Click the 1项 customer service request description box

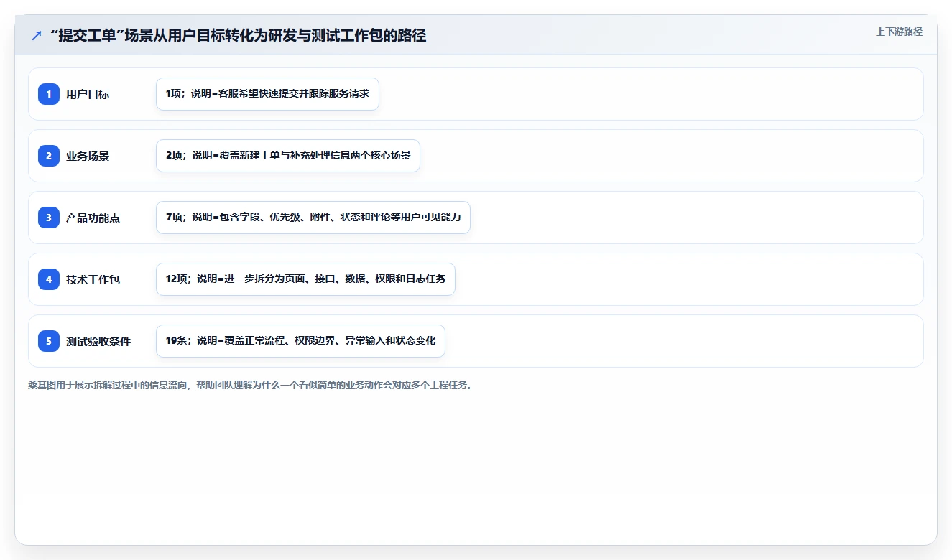click(267, 94)
